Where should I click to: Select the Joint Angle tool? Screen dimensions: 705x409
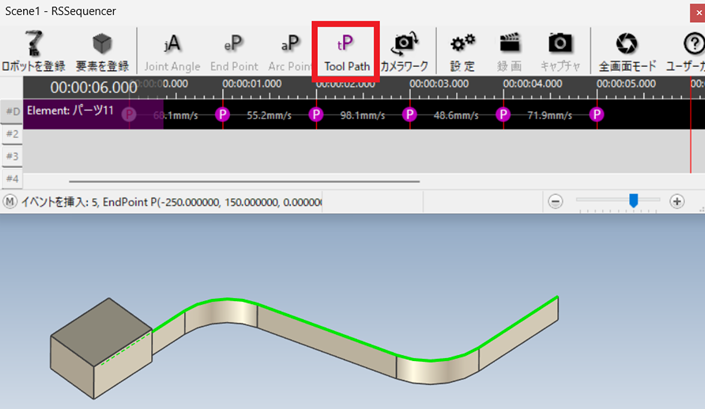(x=172, y=51)
